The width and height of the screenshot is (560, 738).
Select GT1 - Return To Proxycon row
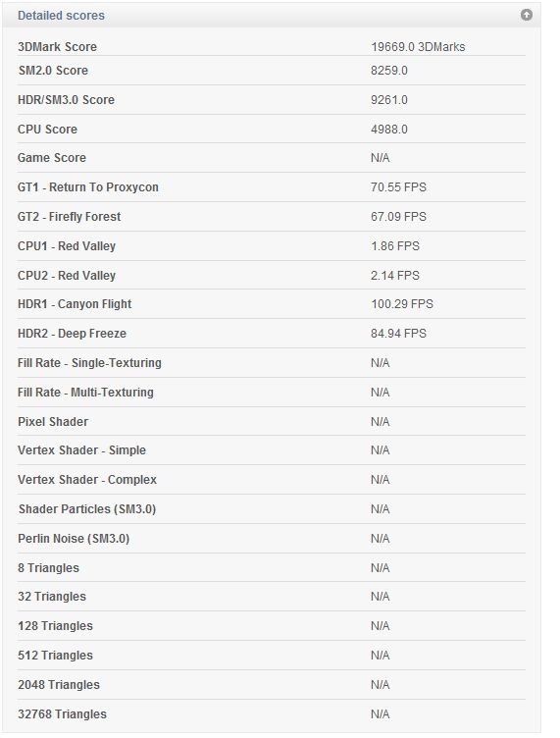[x=272, y=187]
